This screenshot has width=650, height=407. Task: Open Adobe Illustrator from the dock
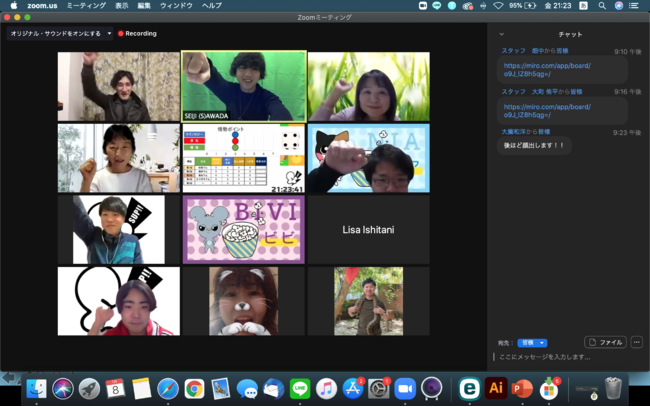click(x=496, y=388)
